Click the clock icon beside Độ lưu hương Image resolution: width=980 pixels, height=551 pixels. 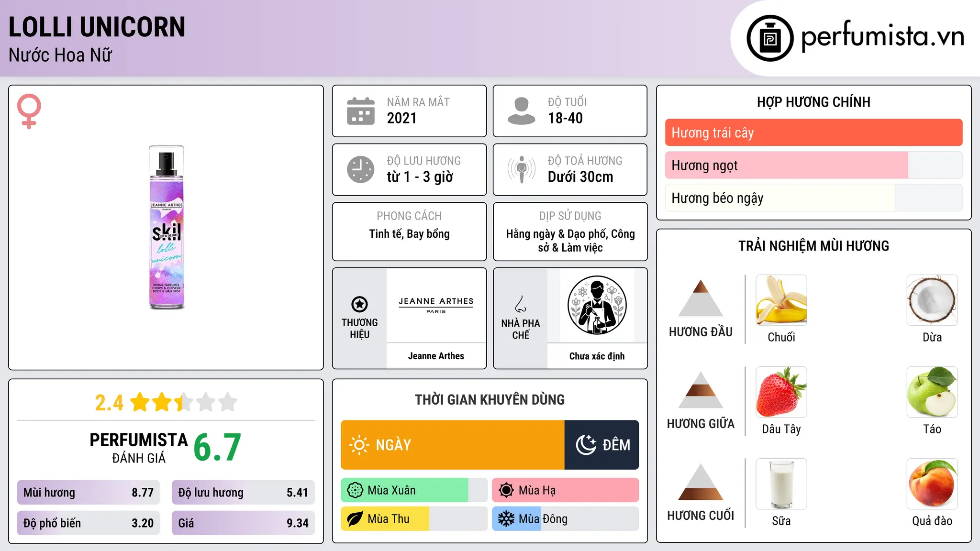click(361, 169)
